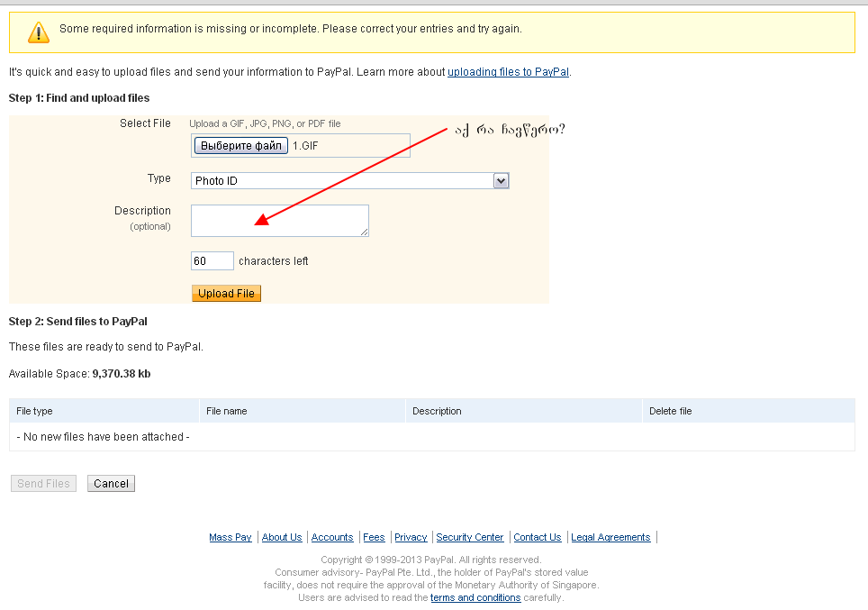Click the selected file name '1.GIF'
The width and height of the screenshot is (868, 610).
tap(305, 146)
